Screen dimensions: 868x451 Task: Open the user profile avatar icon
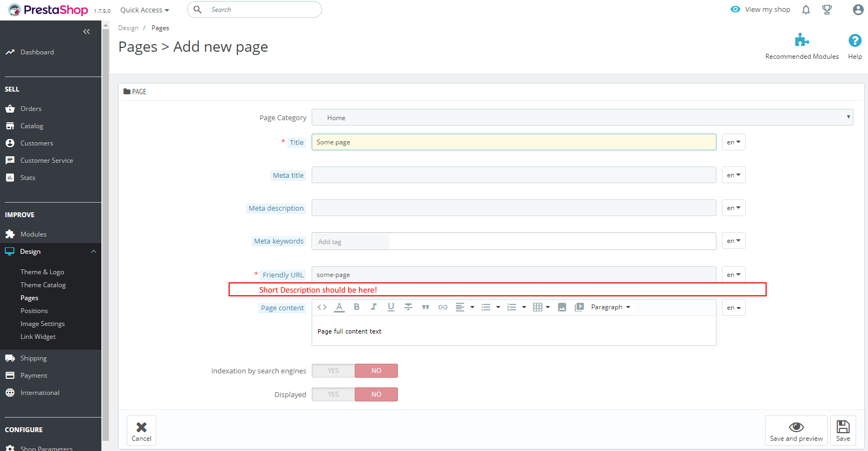tap(858, 10)
